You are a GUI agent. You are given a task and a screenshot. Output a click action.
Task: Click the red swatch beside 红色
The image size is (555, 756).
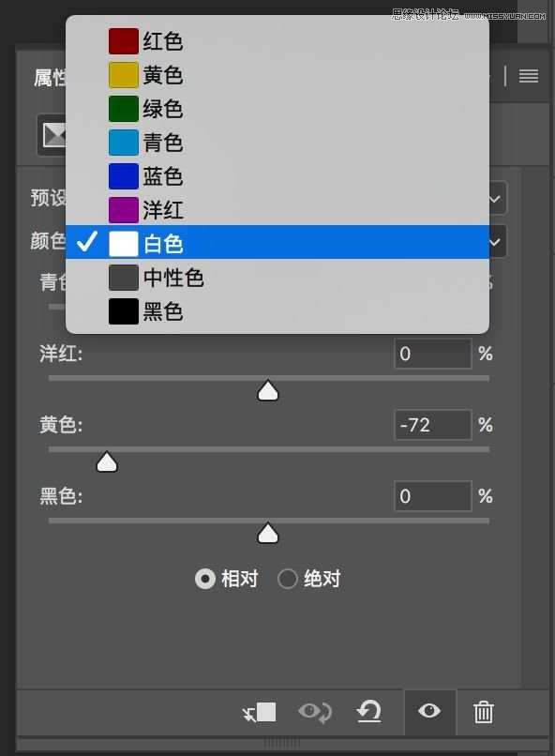[x=123, y=40]
